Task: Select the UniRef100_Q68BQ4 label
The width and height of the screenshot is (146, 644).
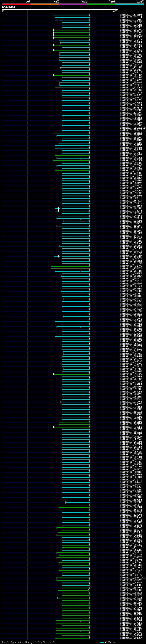Action: (x=131, y=620)
